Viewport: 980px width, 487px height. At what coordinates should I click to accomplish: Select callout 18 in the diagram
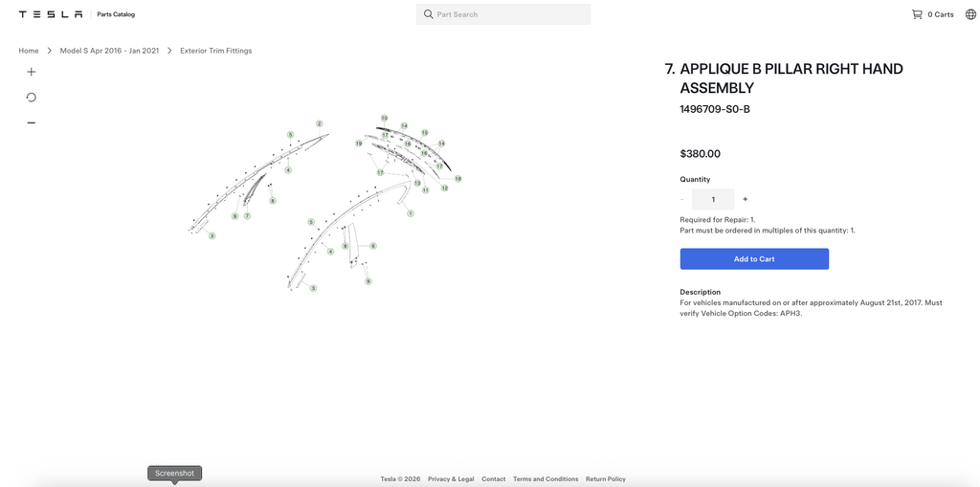[x=458, y=179]
